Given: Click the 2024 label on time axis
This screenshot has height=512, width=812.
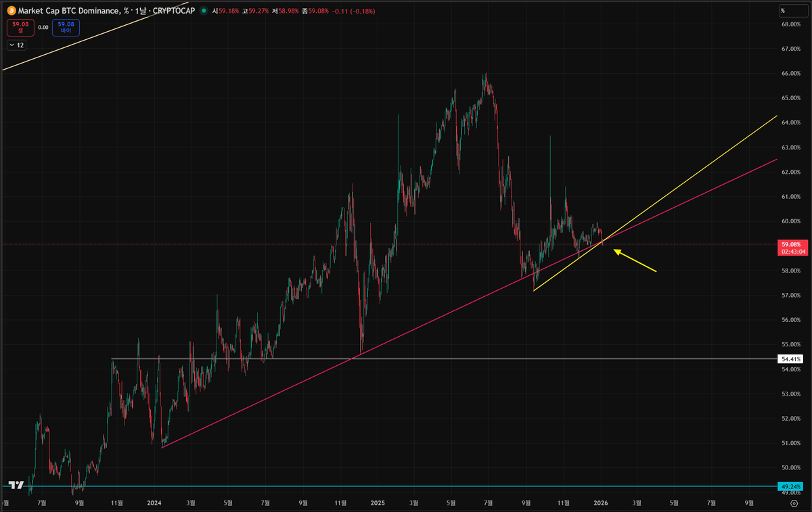Looking at the screenshot, I should point(154,503).
